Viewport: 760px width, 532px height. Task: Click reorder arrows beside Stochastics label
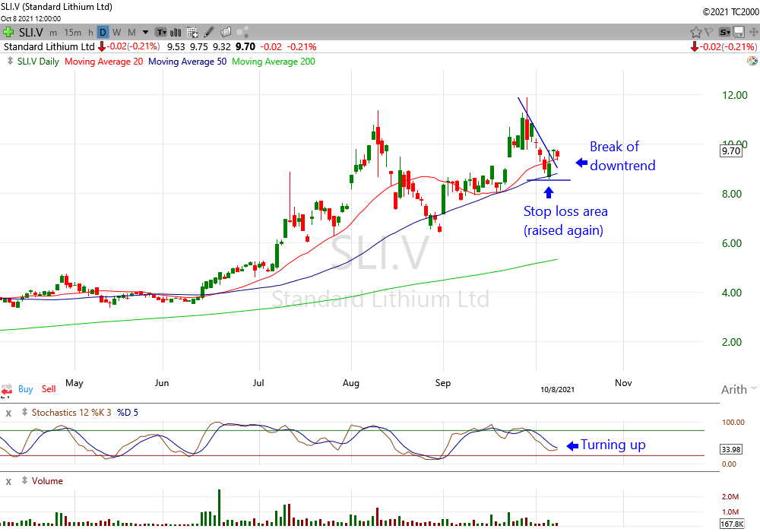[x=24, y=413]
